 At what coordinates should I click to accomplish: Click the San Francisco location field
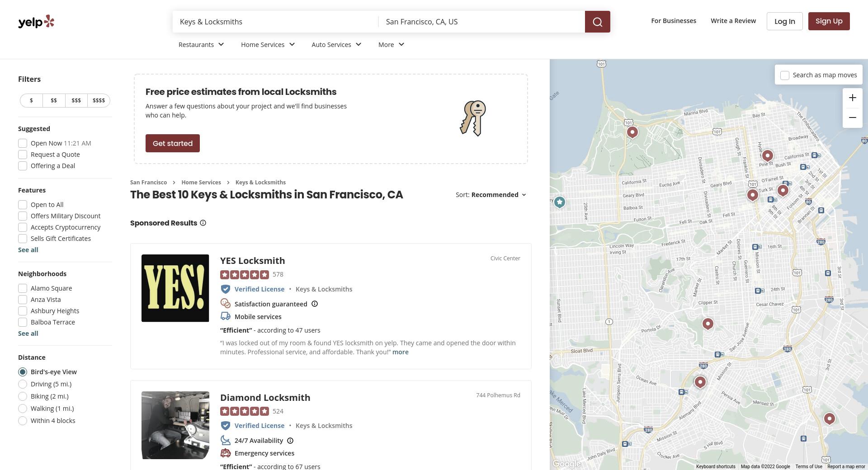click(x=482, y=22)
